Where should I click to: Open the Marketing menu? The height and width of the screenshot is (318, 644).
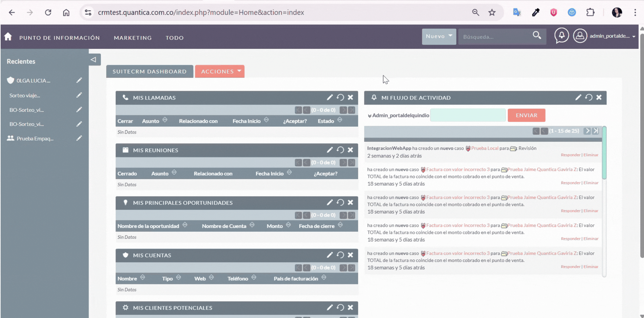tap(133, 38)
